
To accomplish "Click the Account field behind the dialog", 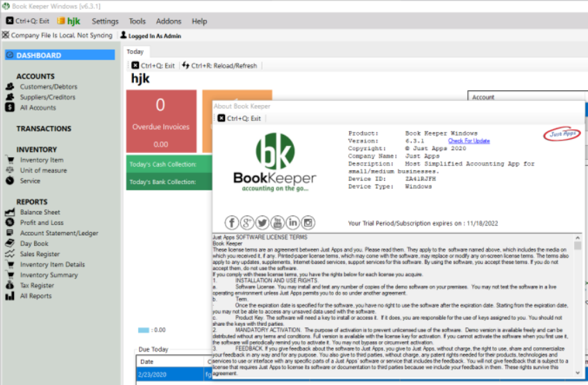I will tap(528, 97).
